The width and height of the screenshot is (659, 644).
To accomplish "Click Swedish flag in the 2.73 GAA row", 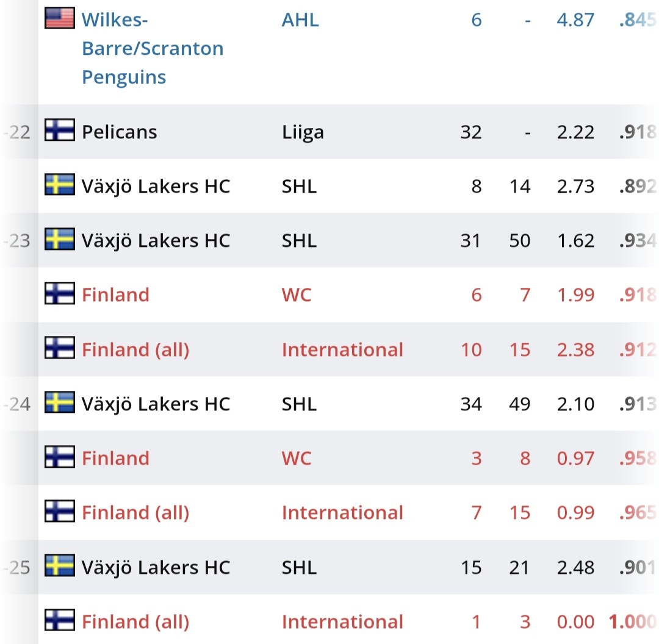I will click(60, 185).
